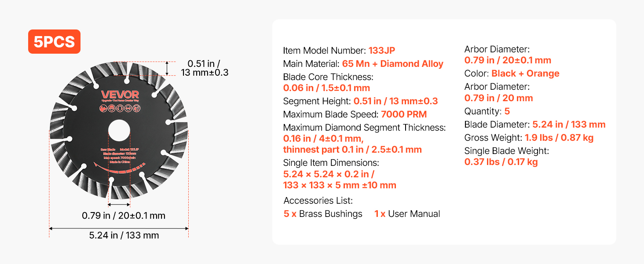Click the Gross Weight 1.9 lbs value
644x264 pixels.
559,138
